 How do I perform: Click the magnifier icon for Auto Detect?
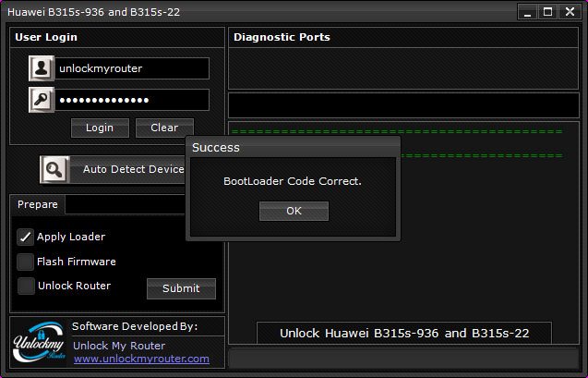54,170
